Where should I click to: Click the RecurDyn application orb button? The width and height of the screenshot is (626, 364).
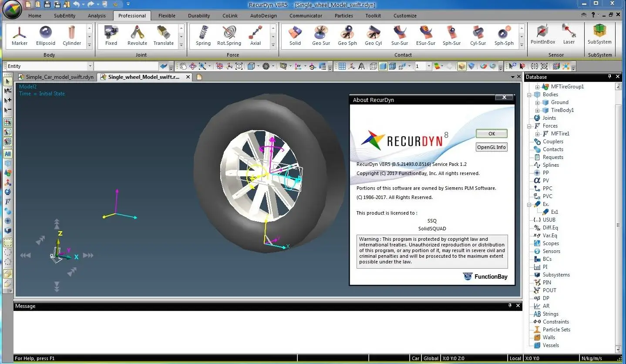(x=12, y=9)
